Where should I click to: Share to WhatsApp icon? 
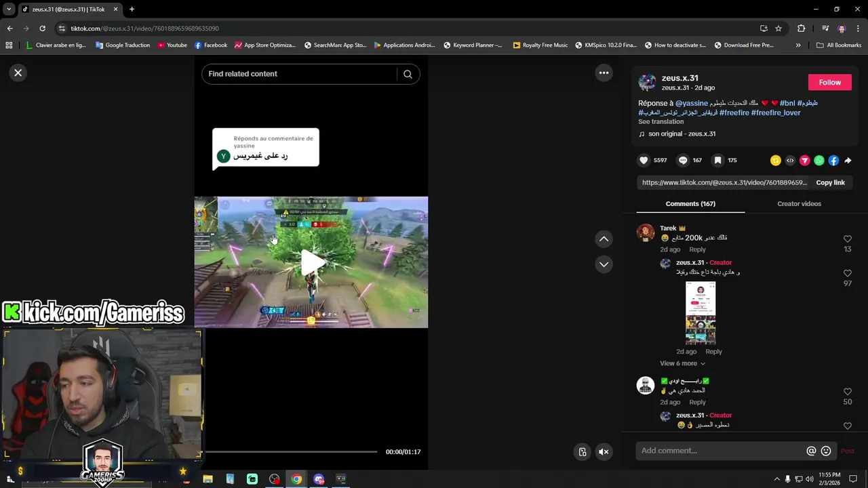(819, 161)
